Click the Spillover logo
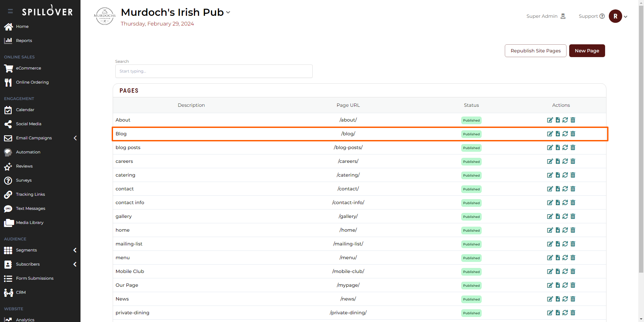The height and width of the screenshot is (322, 644). (47, 11)
